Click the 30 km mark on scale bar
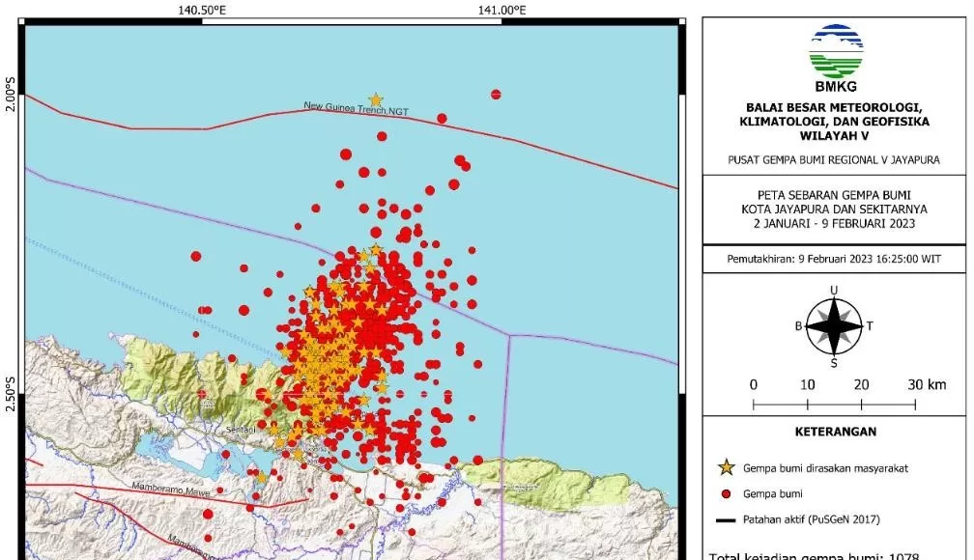Viewport: 974px width, 560px height. [927, 384]
